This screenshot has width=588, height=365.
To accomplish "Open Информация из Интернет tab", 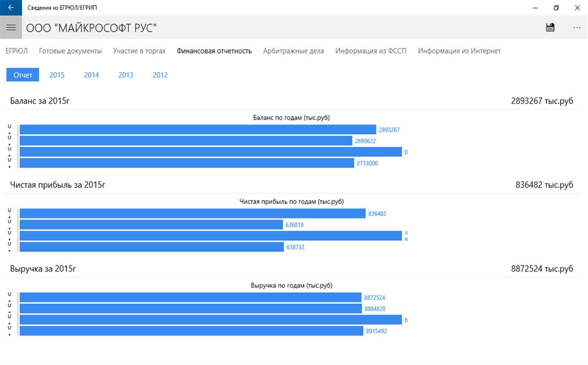I will [x=459, y=51].
